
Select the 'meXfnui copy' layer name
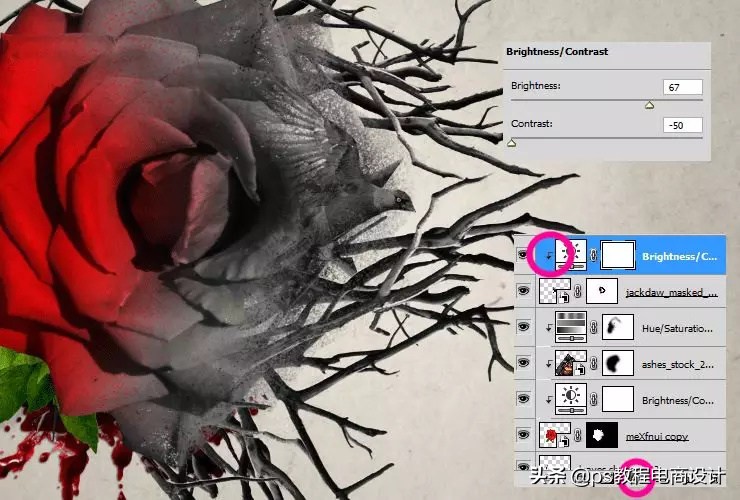(x=657, y=436)
